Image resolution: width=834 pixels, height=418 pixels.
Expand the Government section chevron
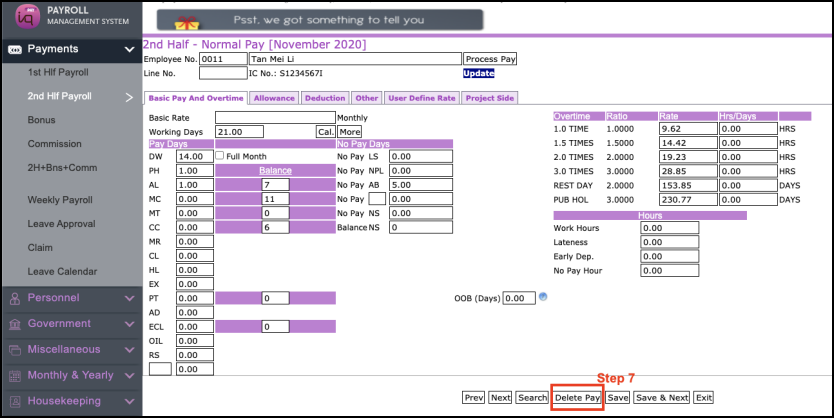129,324
